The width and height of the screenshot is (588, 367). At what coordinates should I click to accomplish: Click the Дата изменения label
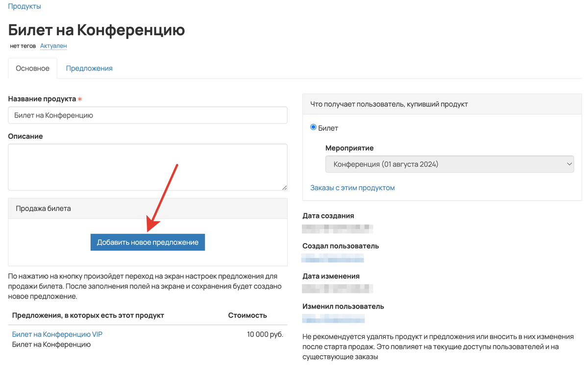pos(331,276)
